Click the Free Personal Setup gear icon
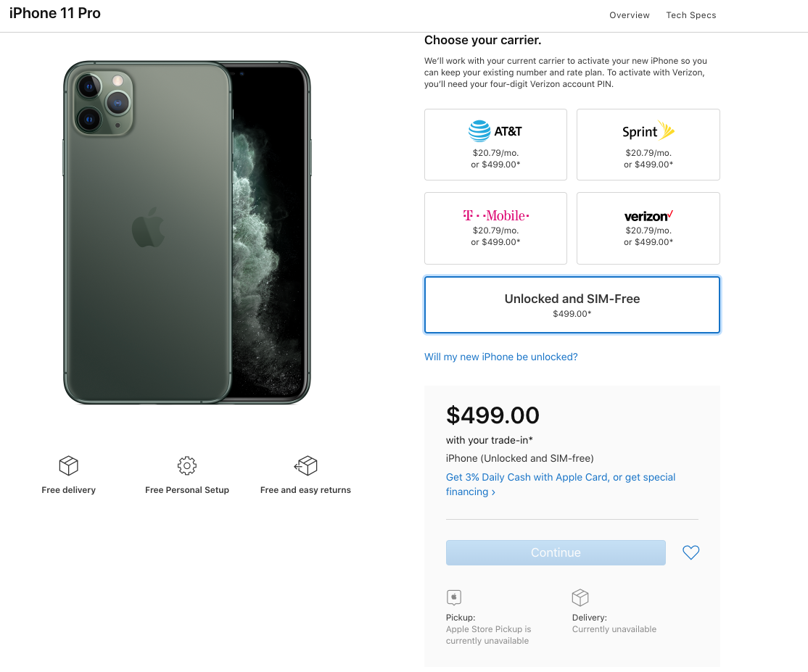 [187, 465]
